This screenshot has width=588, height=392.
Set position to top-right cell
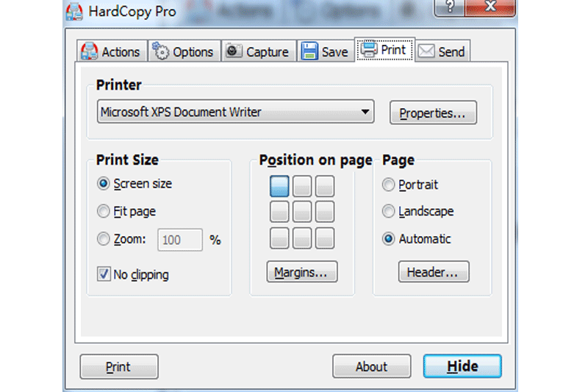point(325,186)
